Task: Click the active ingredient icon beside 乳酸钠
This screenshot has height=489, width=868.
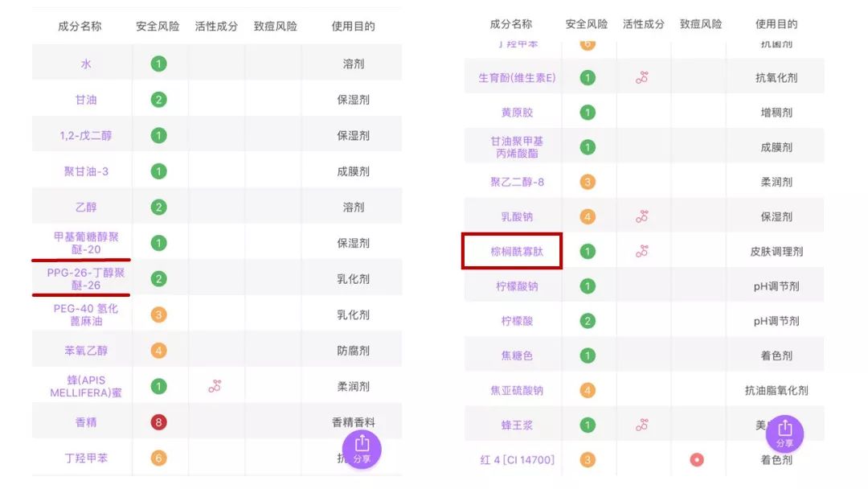Action: tap(641, 216)
